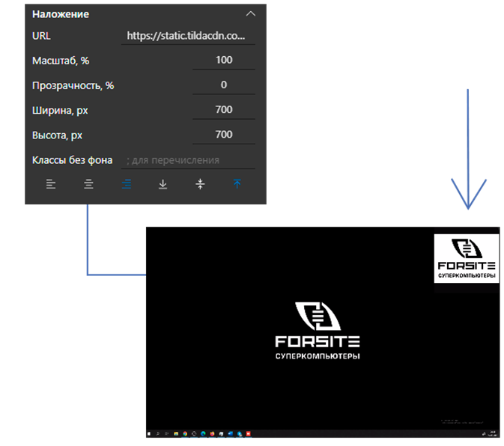This screenshot has width=504, height=446.
Task: Launch Google Chrome from the taskbar
Action: point(185,434)
